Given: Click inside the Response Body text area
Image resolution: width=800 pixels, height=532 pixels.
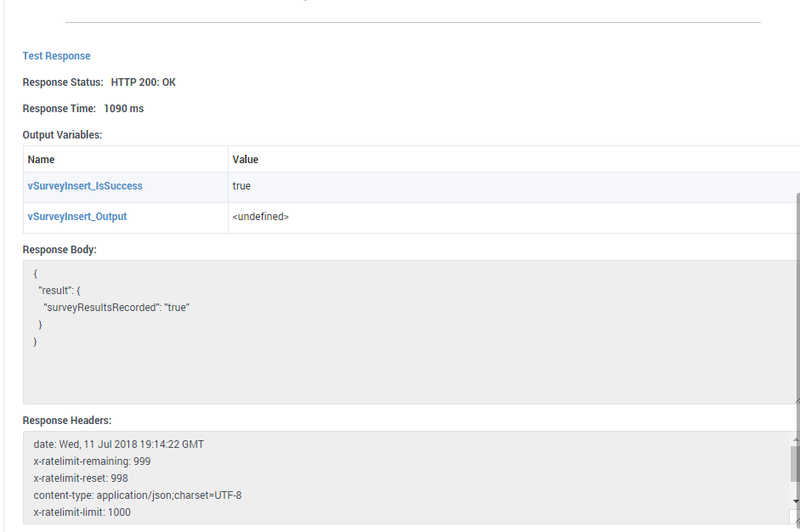Looking at the screenshot, I should (408, 332).
